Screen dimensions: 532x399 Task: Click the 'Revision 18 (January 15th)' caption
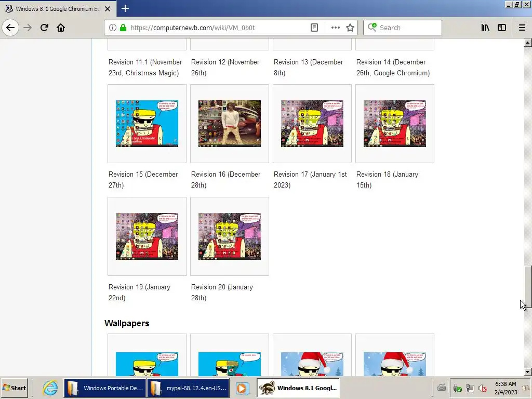[x=387, y=179]
